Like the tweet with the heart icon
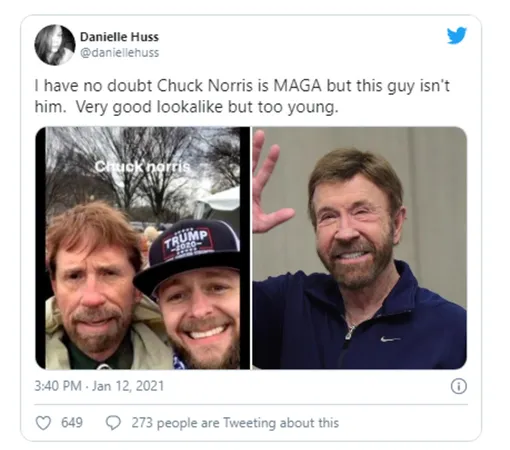The height and width of the screenshot is (450, 510). pos(43,423)
